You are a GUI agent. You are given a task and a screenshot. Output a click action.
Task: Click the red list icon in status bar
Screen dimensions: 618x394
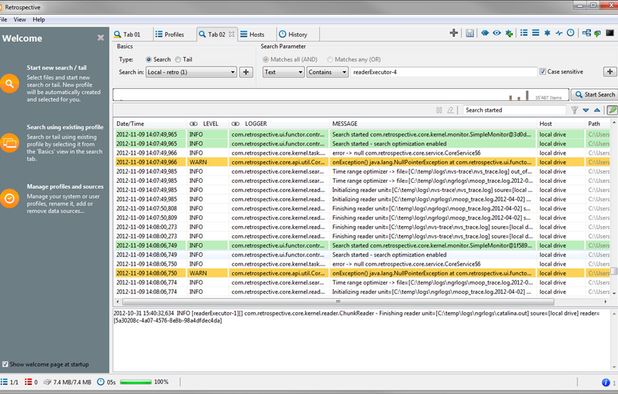click(x=28, y=382)
